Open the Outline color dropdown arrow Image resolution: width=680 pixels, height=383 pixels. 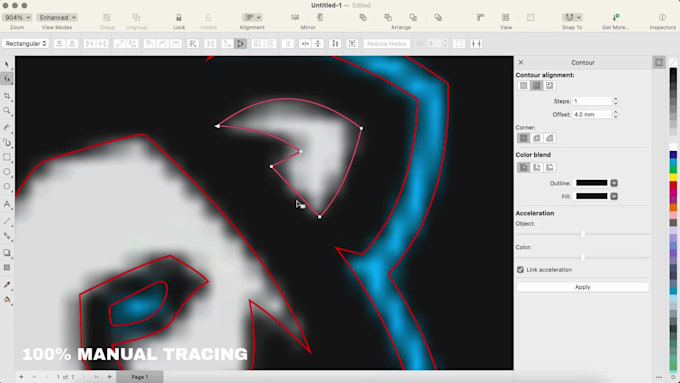614,183
